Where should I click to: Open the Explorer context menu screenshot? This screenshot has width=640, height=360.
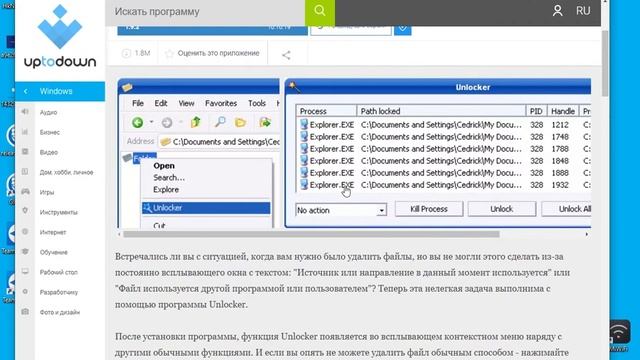coord(199,153)
